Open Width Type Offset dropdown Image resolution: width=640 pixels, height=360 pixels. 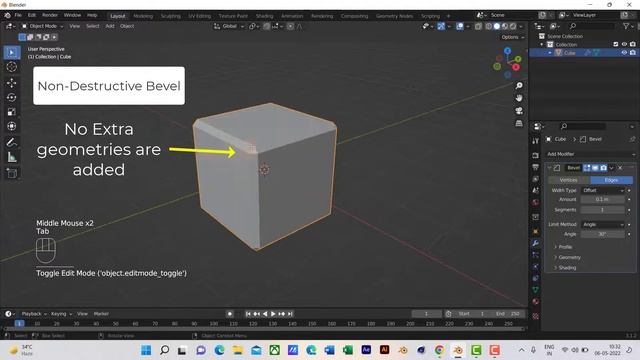(x=603, y=190)
